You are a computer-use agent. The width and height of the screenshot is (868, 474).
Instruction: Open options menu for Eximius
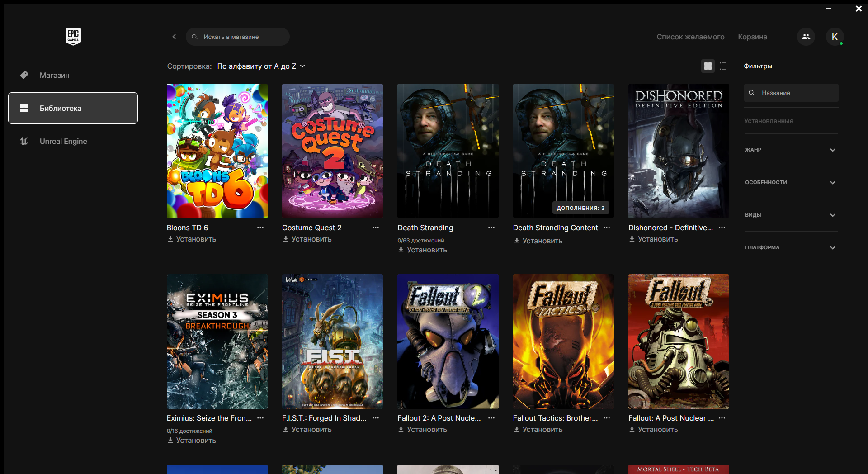(260, 418)
